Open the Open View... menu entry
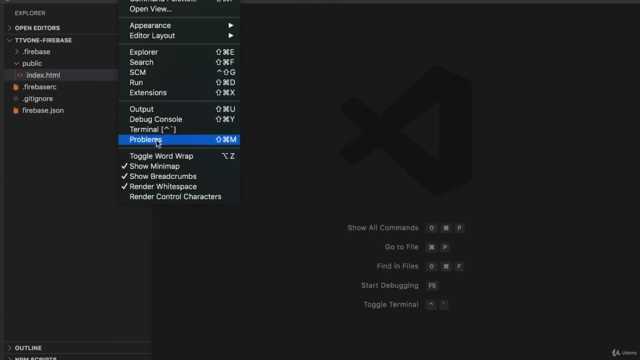 tap(179, 9)
